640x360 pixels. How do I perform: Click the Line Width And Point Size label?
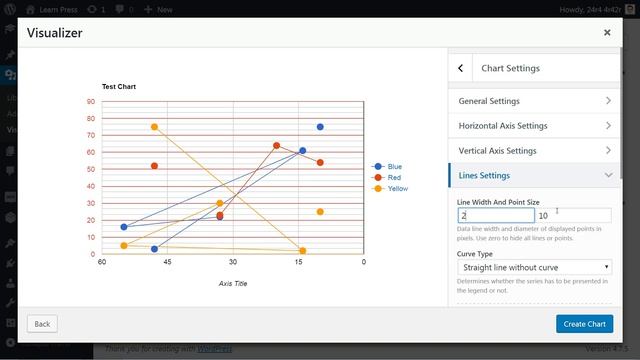498,202
